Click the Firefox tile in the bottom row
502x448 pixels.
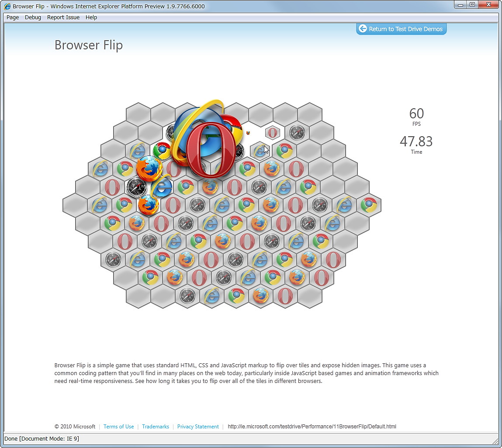click(x=260, y=296)
